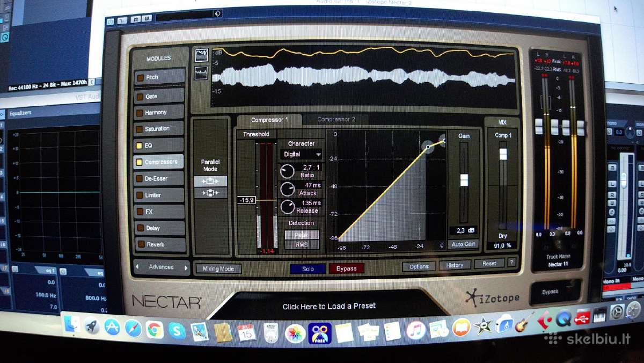The width and height of the screenshot is (644, 363).
Task: Click the compressor Gain slider handle
Action: tap(464, 180)
